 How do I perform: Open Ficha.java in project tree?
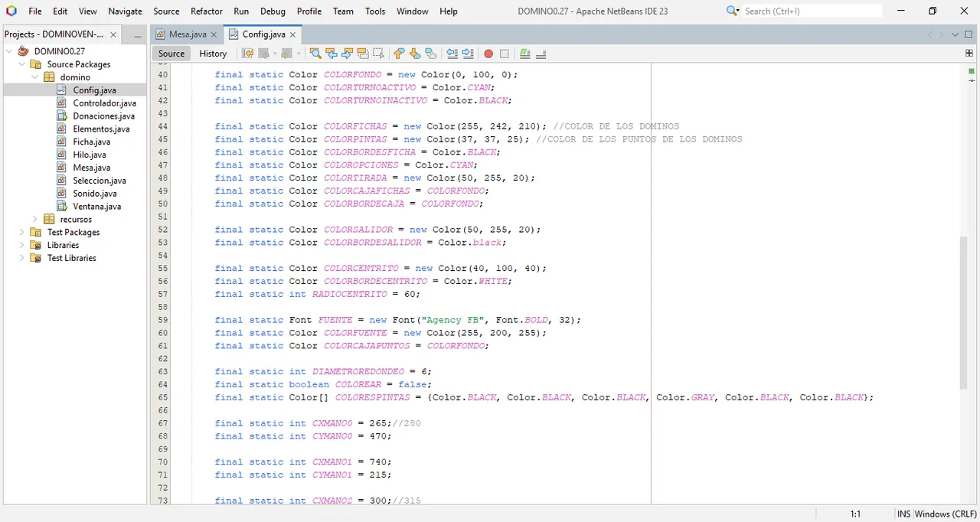coord(91,142)
